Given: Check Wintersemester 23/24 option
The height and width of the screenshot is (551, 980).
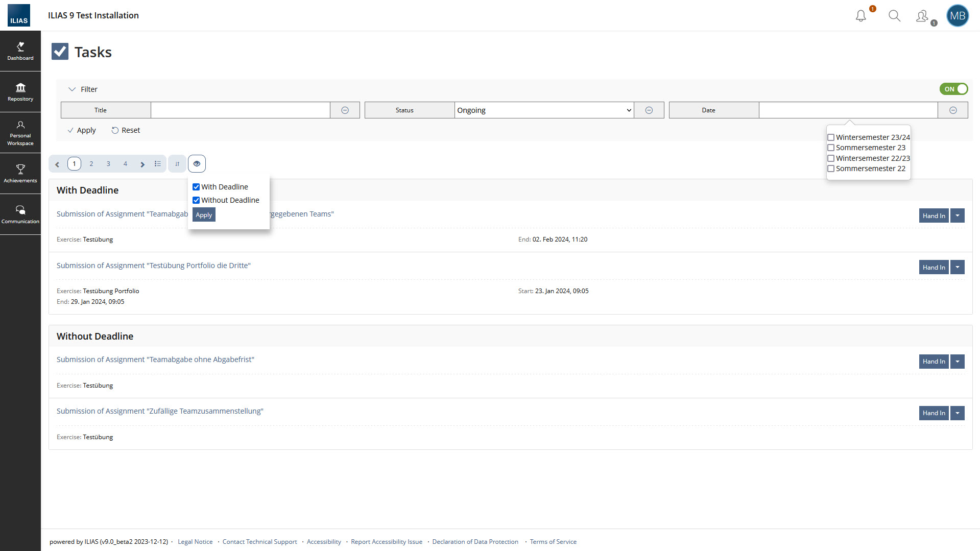Looking at the screenshot, I should point(831,137).
